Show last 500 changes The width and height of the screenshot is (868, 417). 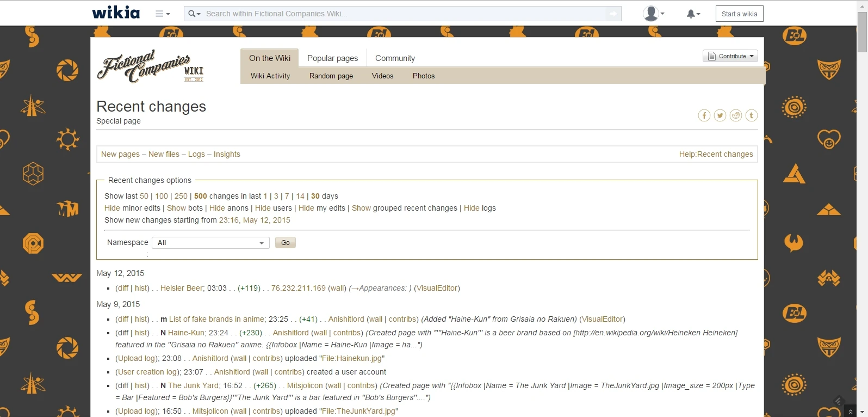[x=201, y=196]
